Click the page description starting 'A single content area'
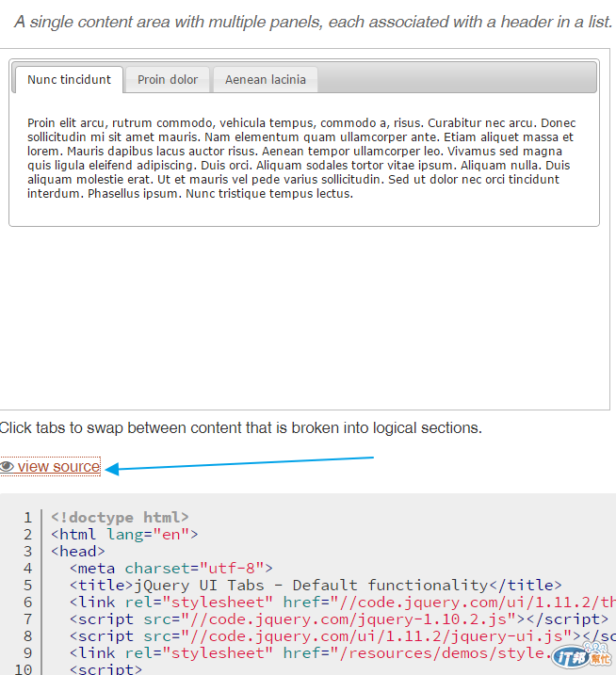616x675 pixels. click(313, 22)
